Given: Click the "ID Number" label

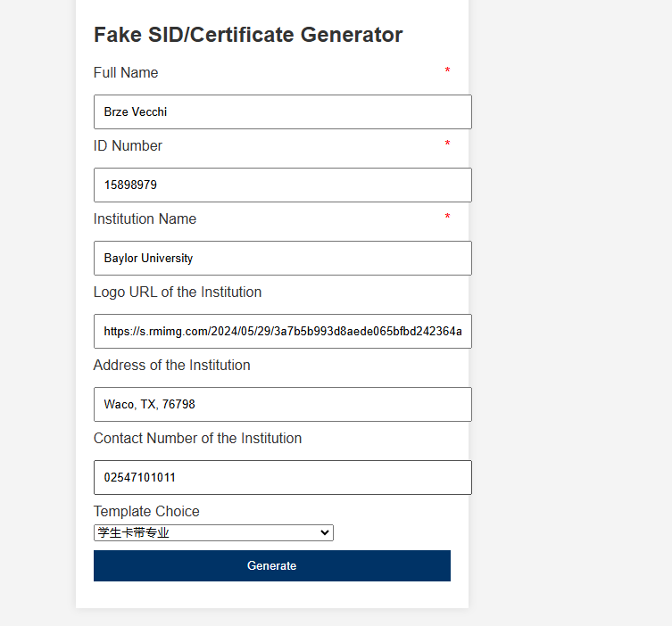Looking at the screenshot, I should point(128,146).
